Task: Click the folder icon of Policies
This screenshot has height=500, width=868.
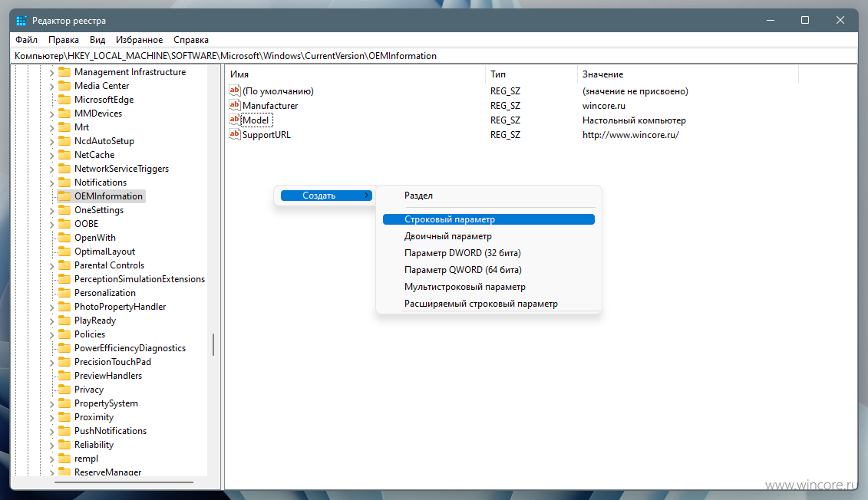Action: (x=64, y=334)
